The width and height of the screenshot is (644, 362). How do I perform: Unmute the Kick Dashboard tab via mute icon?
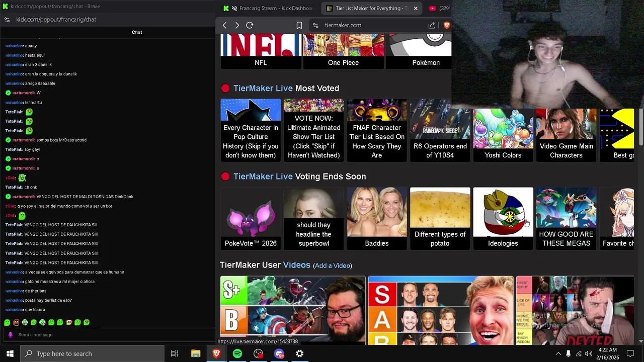(x=233, y=8)
